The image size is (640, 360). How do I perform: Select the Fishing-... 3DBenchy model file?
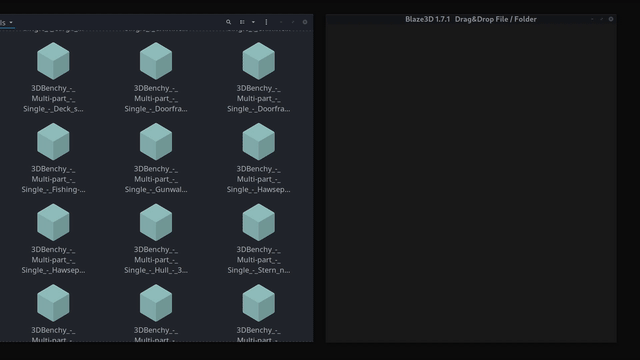pos(53,158)
